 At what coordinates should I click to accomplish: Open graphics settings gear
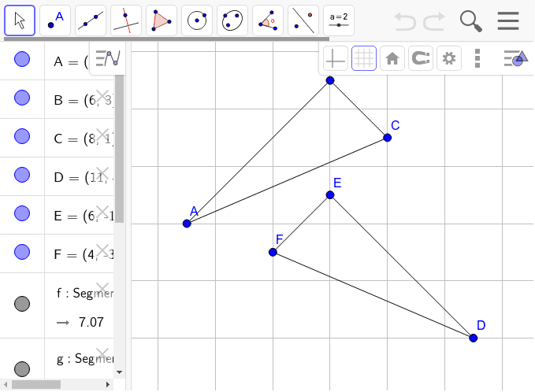pyautogui.click(x=449, y=58)
